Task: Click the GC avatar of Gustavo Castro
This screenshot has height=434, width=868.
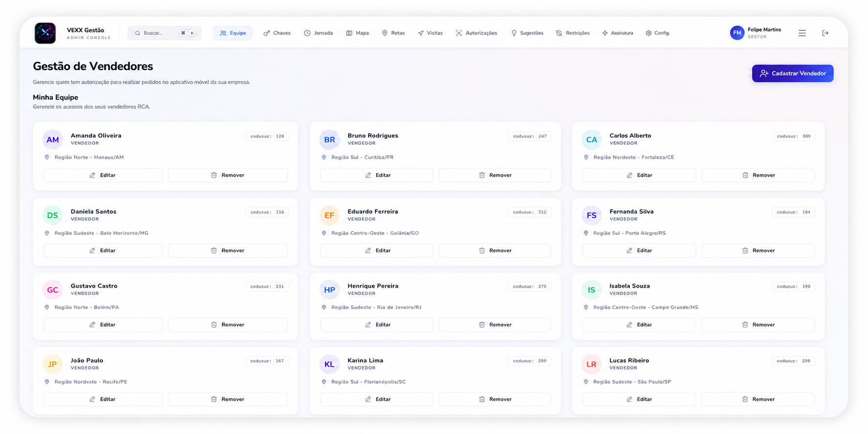Action: [52, 290]
